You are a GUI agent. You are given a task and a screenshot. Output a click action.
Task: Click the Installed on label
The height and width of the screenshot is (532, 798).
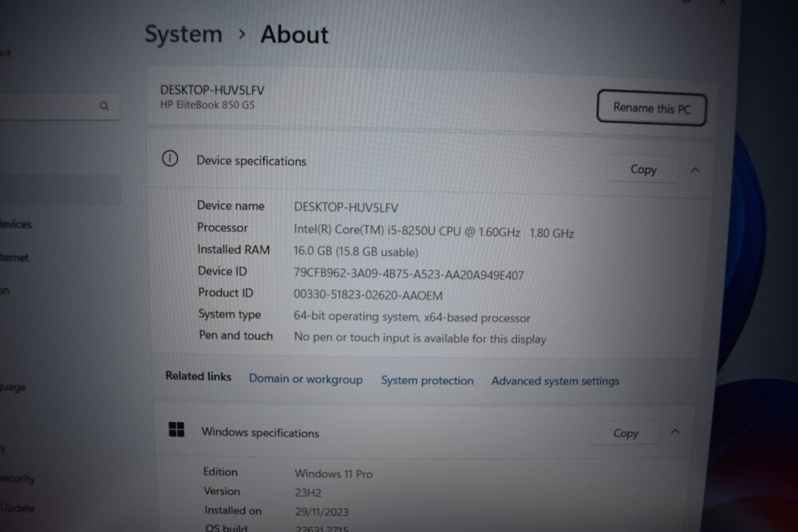coord(233,510)
